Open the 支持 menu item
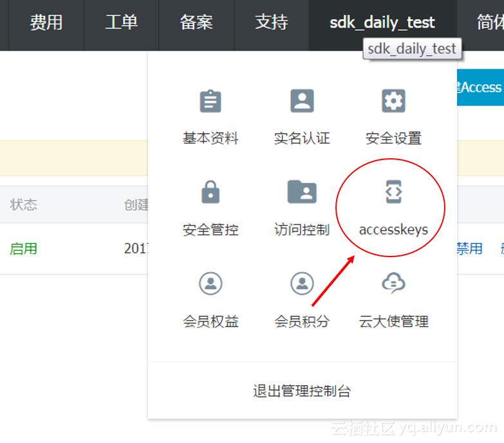The image size is (504, 443). (272, 23)
